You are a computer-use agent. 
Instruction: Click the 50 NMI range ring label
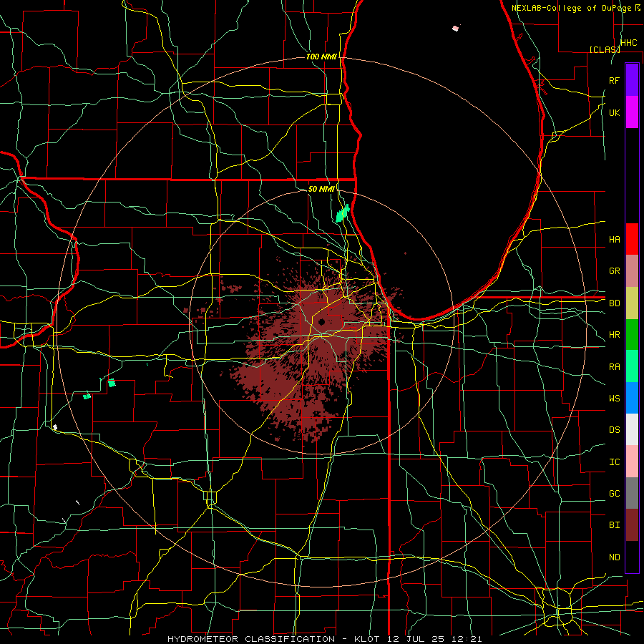click(x=321, y=189)
